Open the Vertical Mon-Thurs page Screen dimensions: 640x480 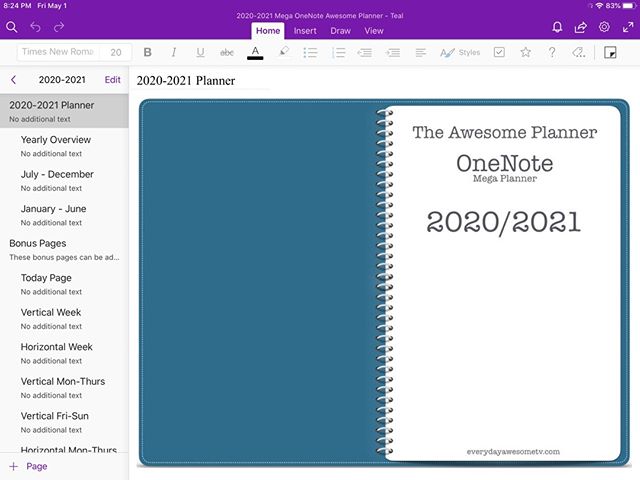[64, 388]
